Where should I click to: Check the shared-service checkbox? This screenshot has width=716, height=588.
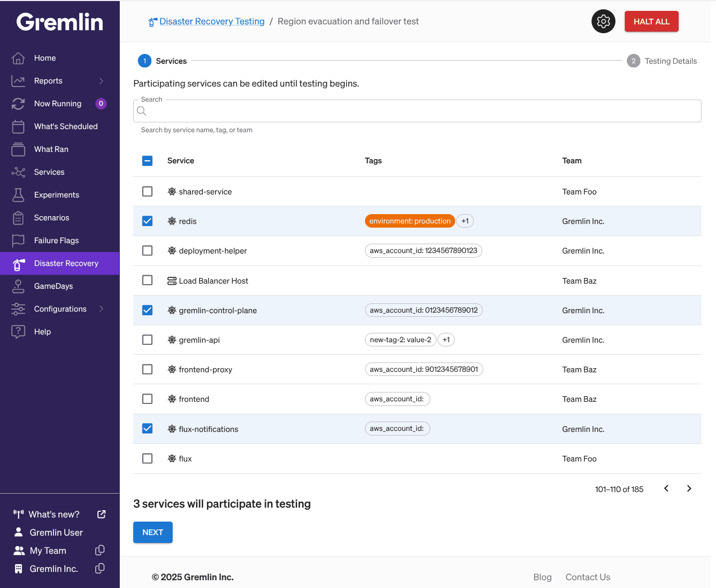(147, 191)
